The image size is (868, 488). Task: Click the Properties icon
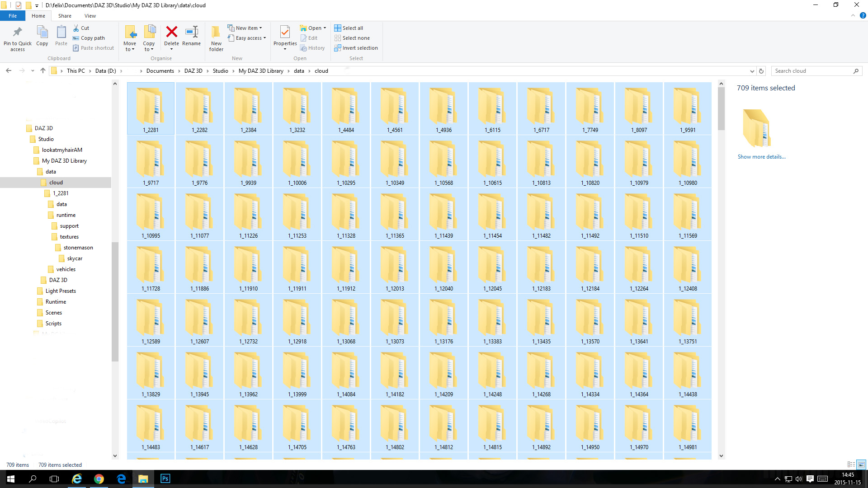[x=285, y=32]
